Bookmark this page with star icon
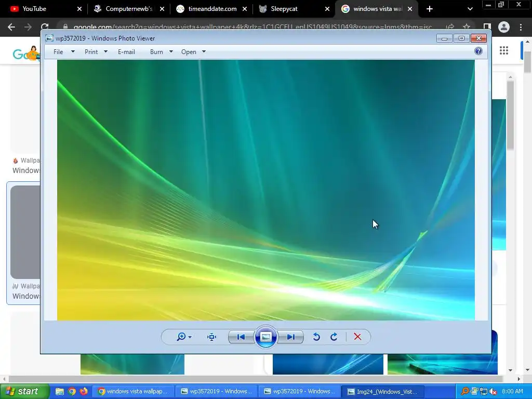The image size is (532, 399). [x=467, y=27]
